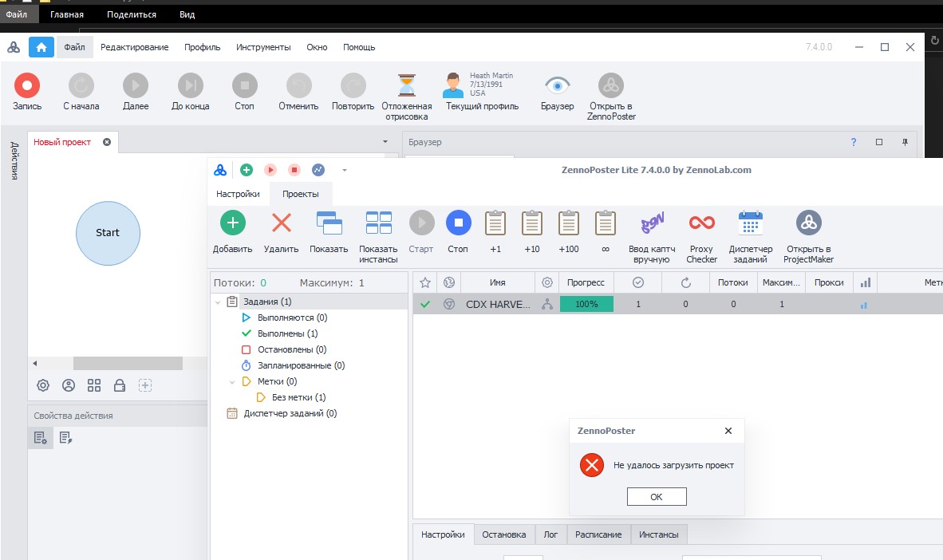The width and height of the screenshot is (943, 560).
Task: Click the profile icon below project canvas
Action: pyautogui.click(x=69, y=385)
